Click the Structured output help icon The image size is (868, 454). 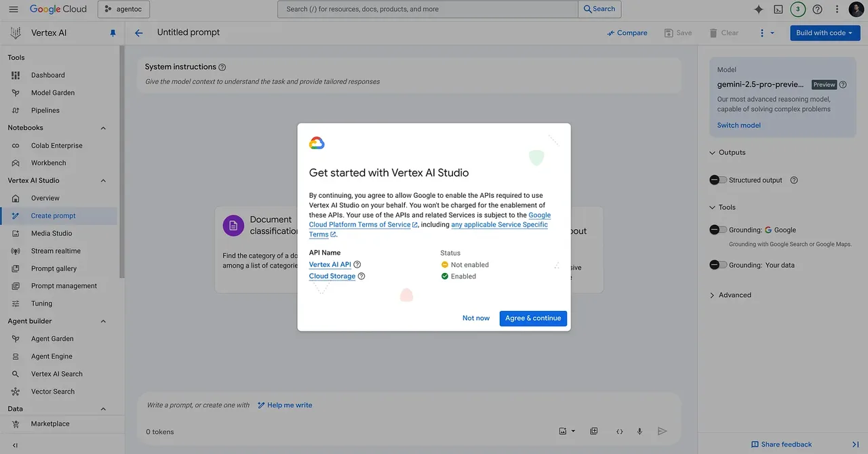[794, 180]
